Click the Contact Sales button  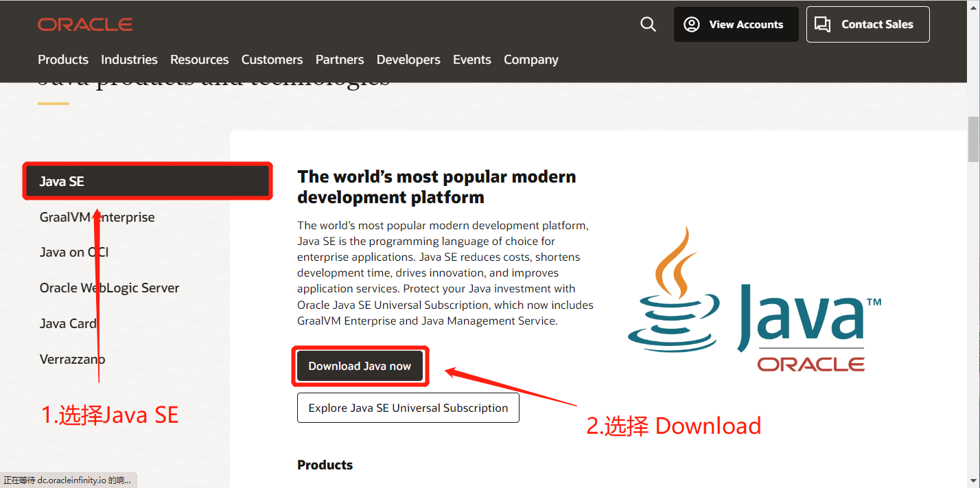click(x=867, y=25)
